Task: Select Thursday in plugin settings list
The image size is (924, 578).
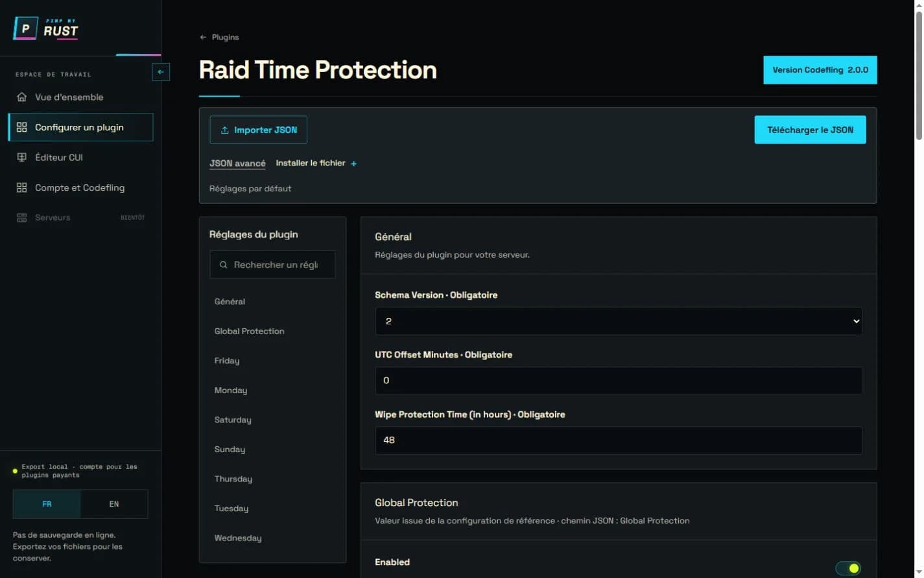Action: [272, 479]
